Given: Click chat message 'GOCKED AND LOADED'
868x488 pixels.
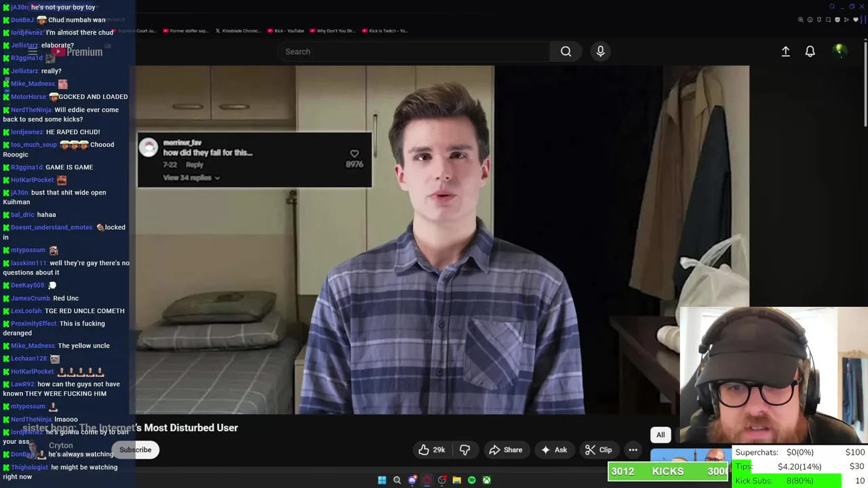Looking at the screenshot, I should click(93, 97).
